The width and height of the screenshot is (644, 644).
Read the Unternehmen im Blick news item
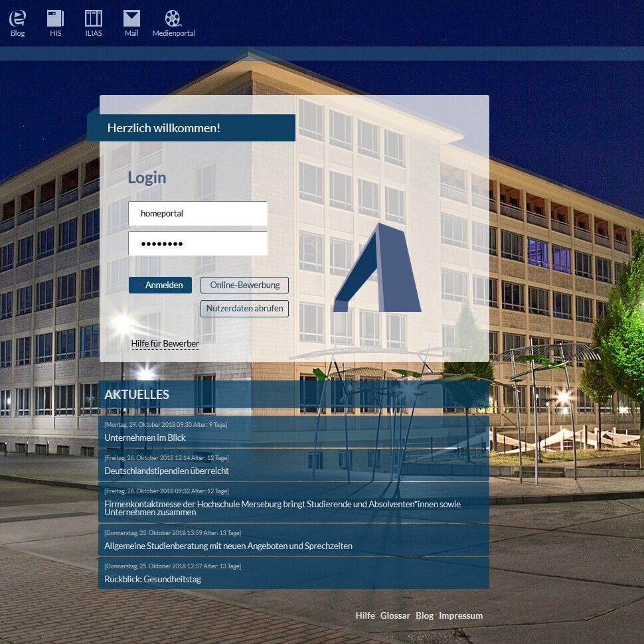pos(145,438)
